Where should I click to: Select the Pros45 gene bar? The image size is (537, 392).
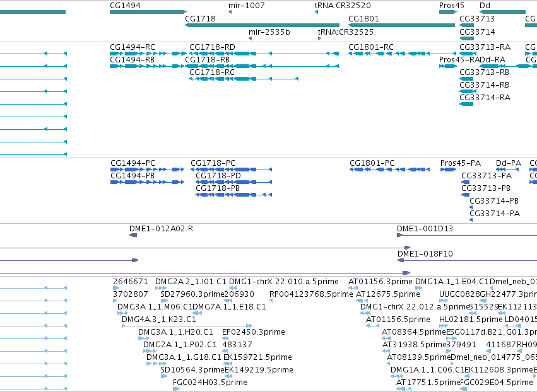click(x=448, y=12)
